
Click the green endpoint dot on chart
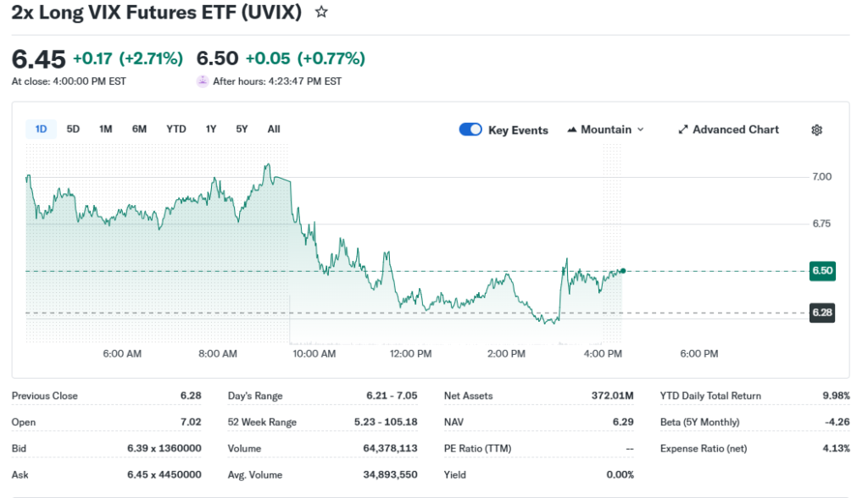[623, 270]
